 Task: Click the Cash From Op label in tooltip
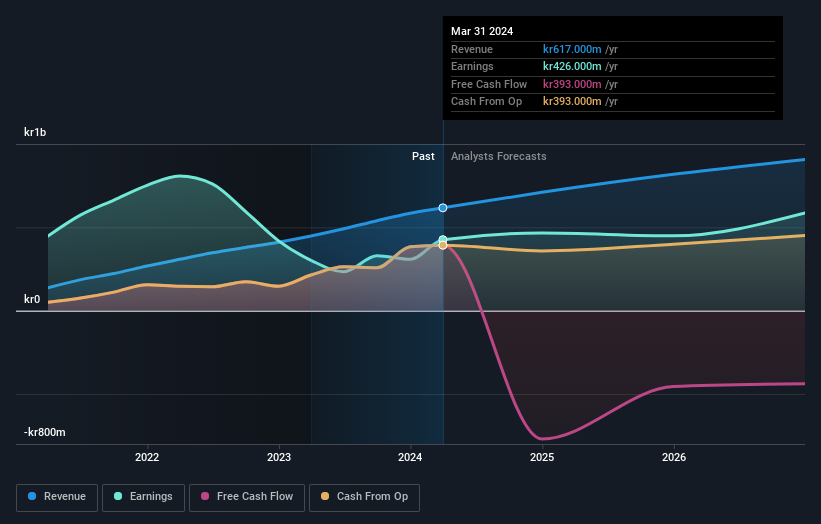[486, 102]
